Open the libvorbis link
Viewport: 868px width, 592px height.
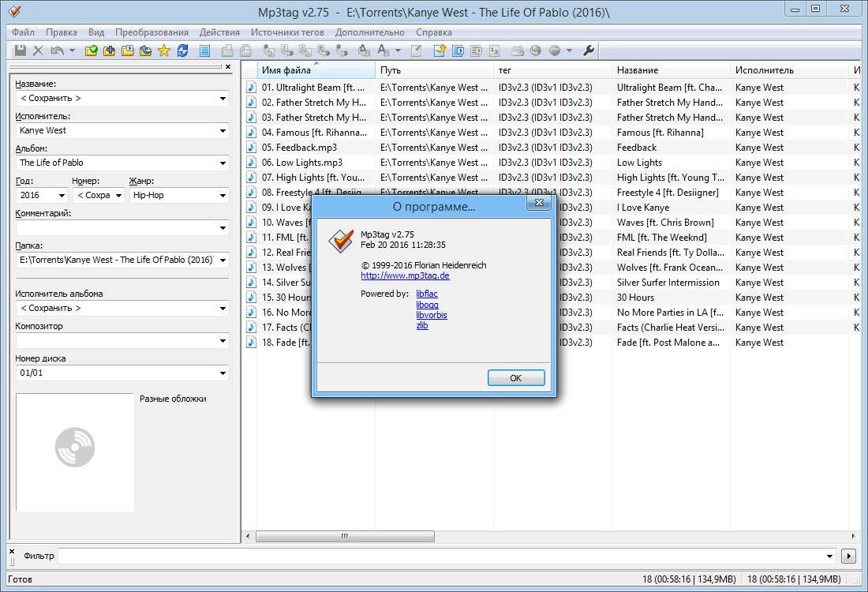coord(432,315)
